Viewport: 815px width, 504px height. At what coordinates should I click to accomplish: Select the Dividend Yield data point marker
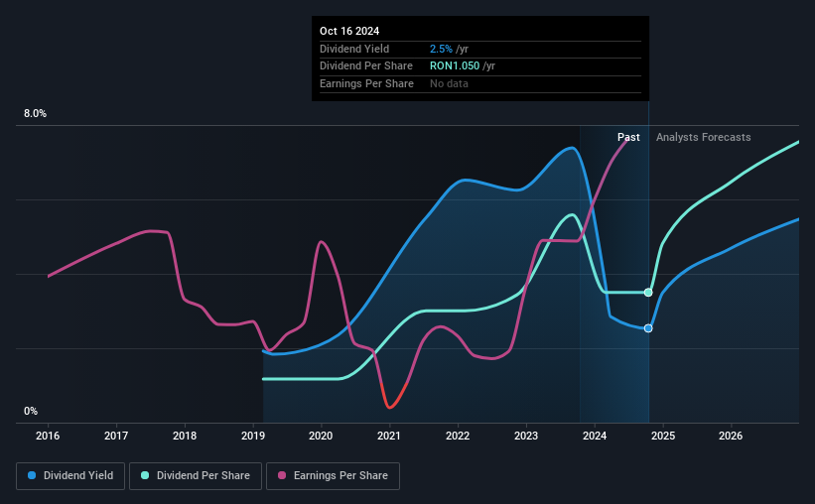tap(648, 328)
